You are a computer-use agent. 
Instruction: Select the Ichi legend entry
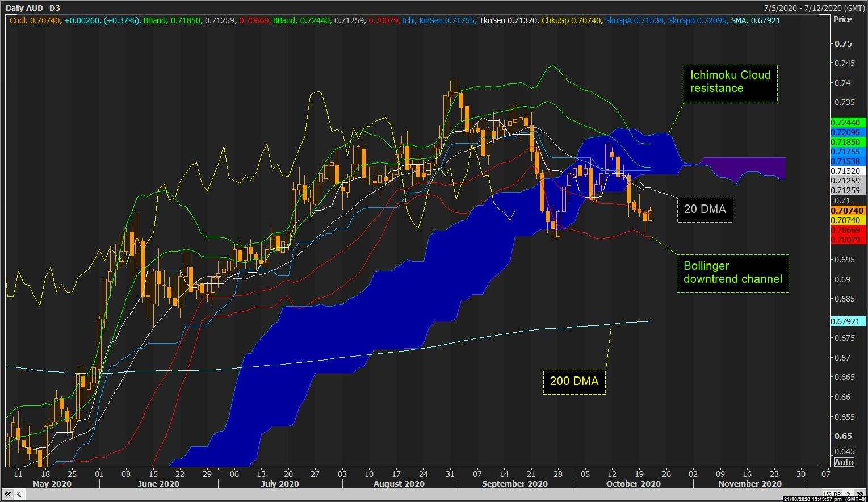point(408,20)
